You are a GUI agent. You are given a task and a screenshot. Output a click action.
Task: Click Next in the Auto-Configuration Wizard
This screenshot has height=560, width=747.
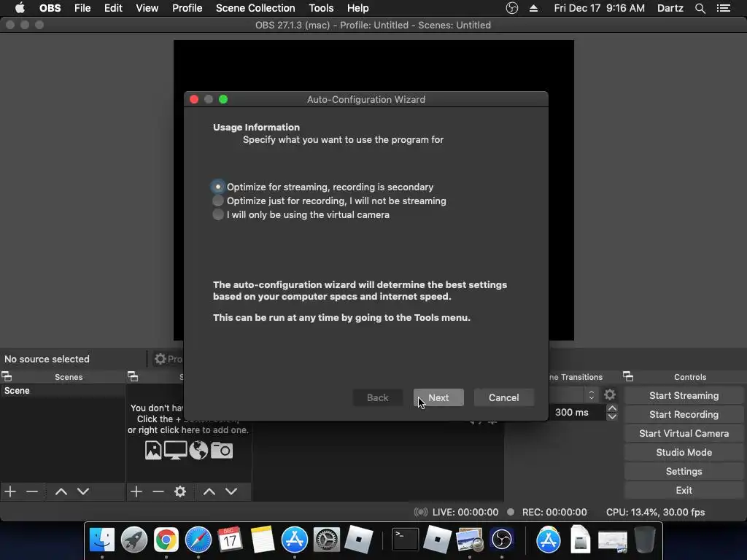(x=438, y=397)
